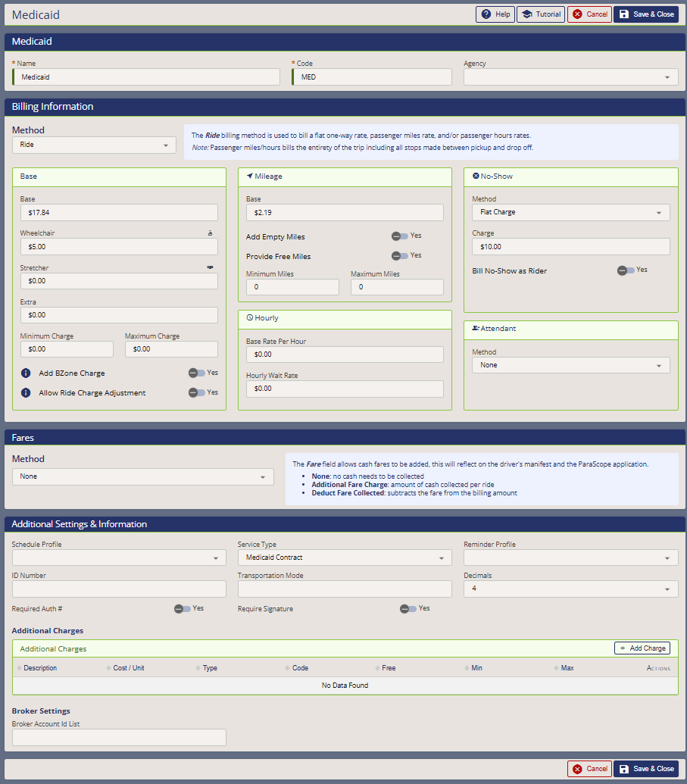Viewport: 687px width, 784px height.
Task: Open Reminder Profile dropdown
Action: point(570,558)
